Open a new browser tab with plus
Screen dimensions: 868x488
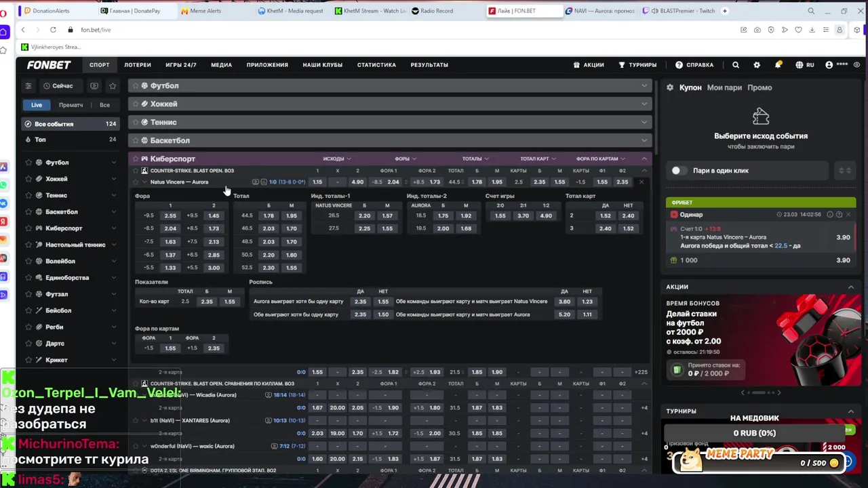pos(725,11)
